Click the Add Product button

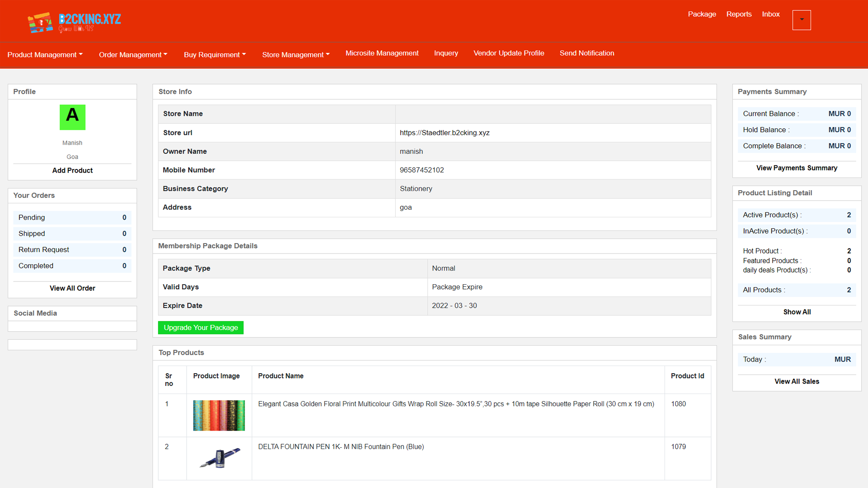coord(72,170)
